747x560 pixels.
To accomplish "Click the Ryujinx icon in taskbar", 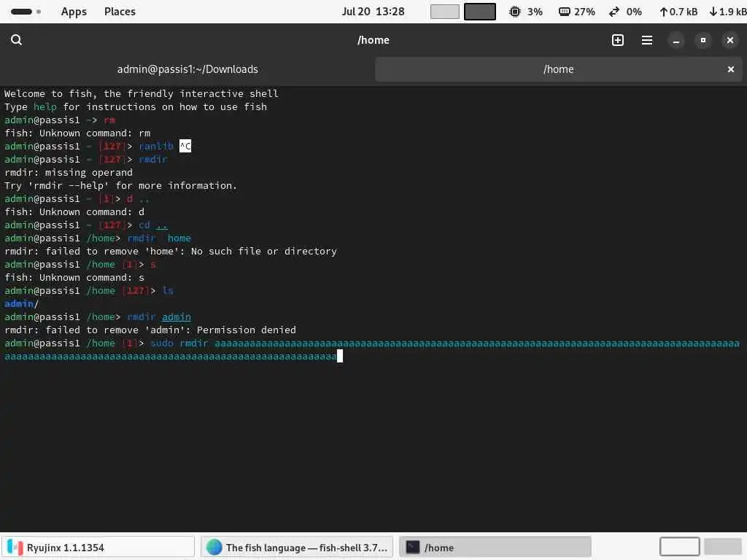I will (15, 548).
